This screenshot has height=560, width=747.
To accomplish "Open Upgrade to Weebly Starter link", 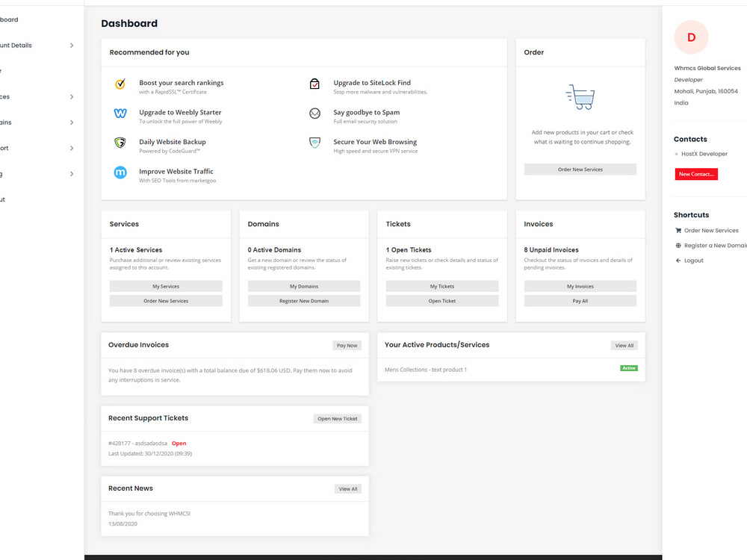I will [180, 113].
